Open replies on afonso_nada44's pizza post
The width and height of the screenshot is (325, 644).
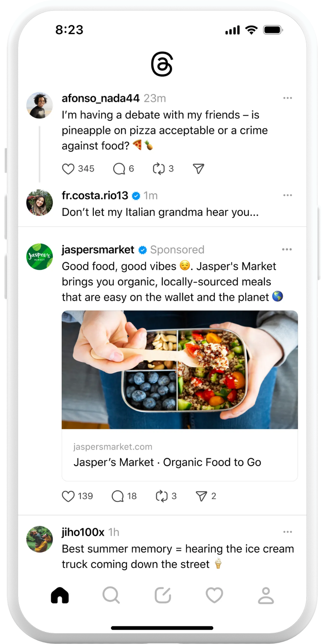pyautogui.click(x=119, y=169)
